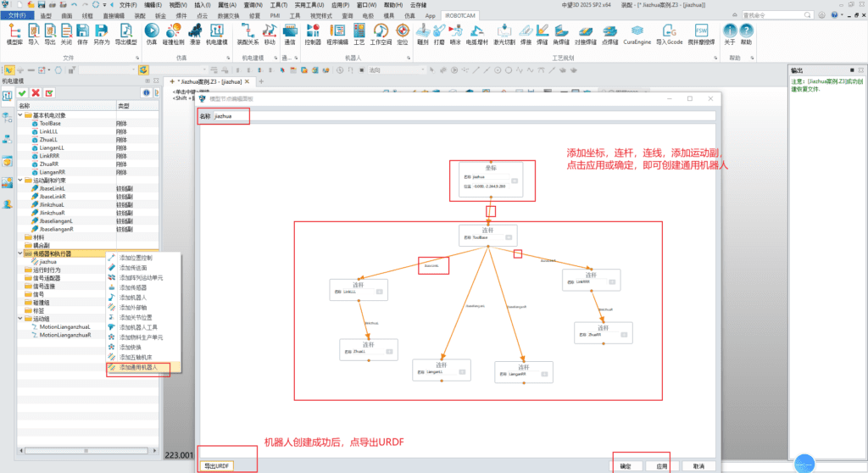The height and width of the screenshot is (473, 868).
Task: Click the 导出URDF button
Action: point(219,465)
